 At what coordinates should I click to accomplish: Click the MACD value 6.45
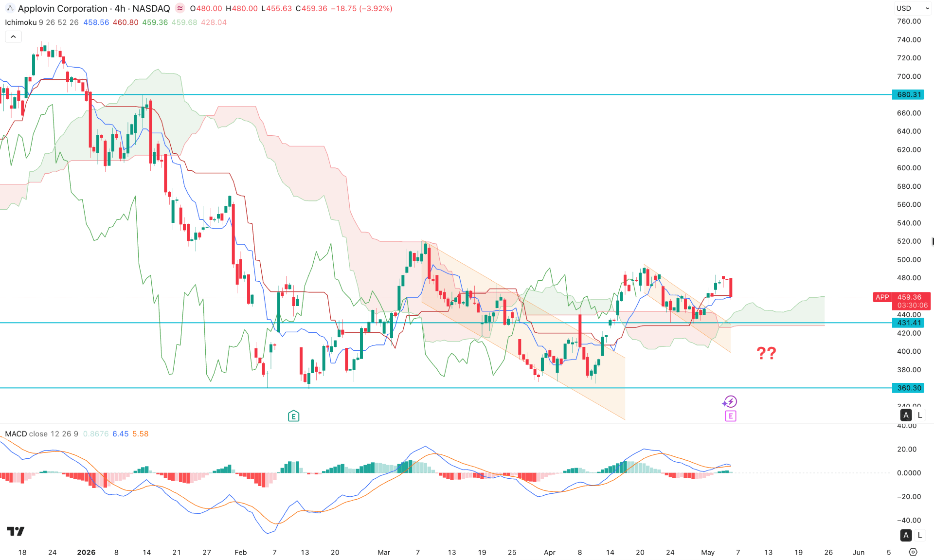[x=121, y=434]
